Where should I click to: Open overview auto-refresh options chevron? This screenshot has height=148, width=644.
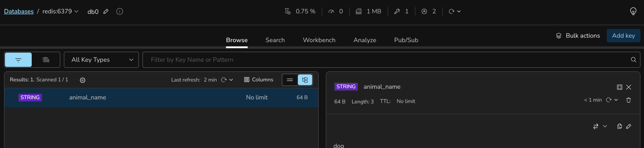point(459,11)
